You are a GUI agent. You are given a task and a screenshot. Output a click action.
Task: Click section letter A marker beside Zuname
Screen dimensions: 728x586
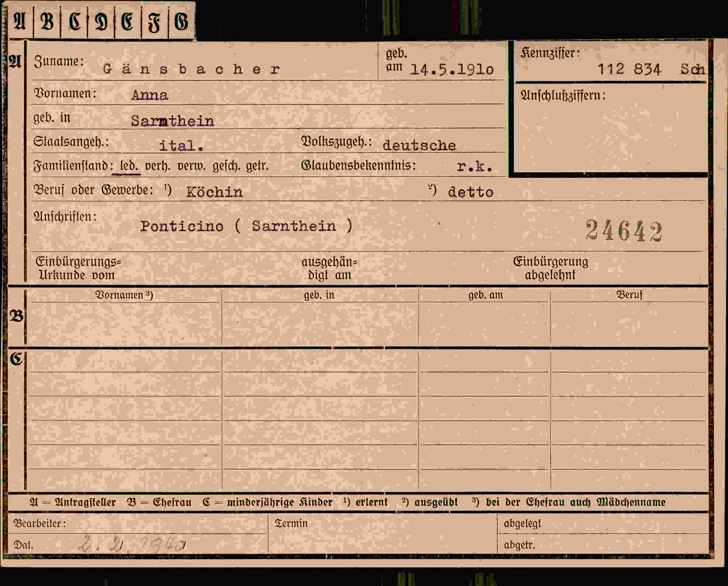[15, 62]
